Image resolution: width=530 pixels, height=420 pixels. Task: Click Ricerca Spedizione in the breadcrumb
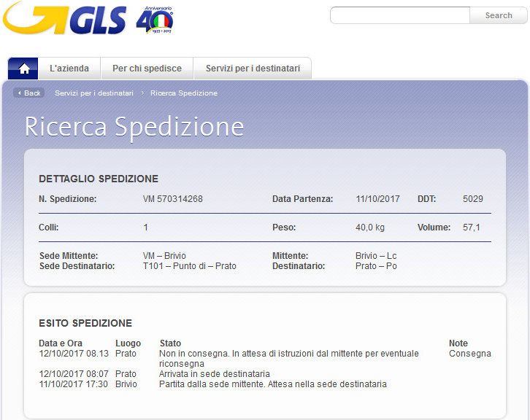[184, 93]
